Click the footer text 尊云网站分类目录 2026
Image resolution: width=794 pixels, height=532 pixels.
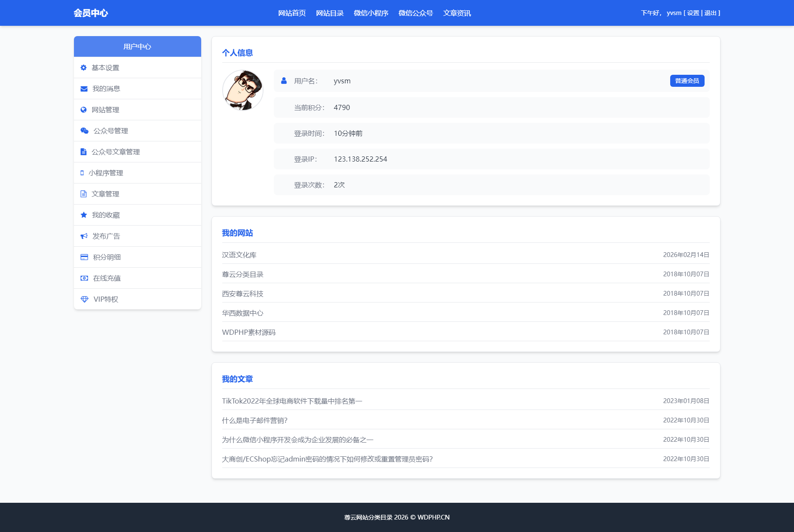pos(376,517)
